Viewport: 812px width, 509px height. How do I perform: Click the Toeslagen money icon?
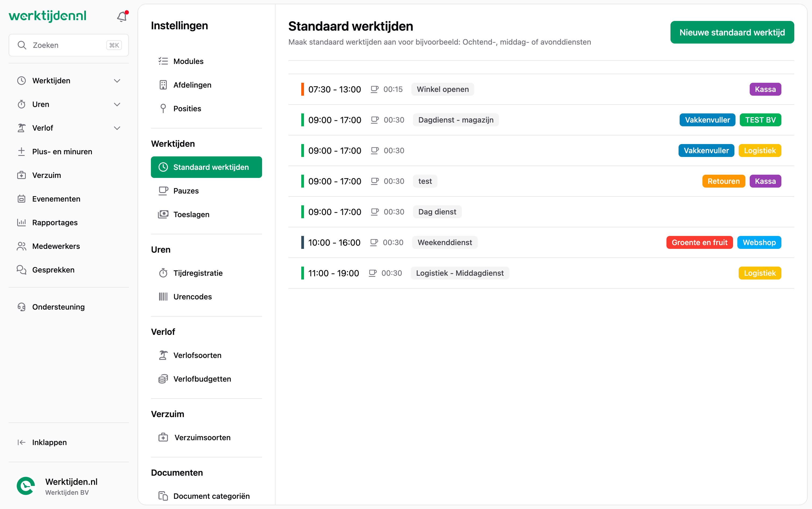pos(163,214)
